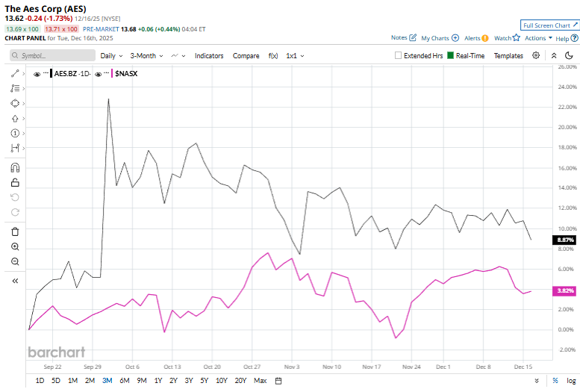Add chart to My Charts plus icon
The width and height of the screenshot is (580, 392).
pos(455,38)
